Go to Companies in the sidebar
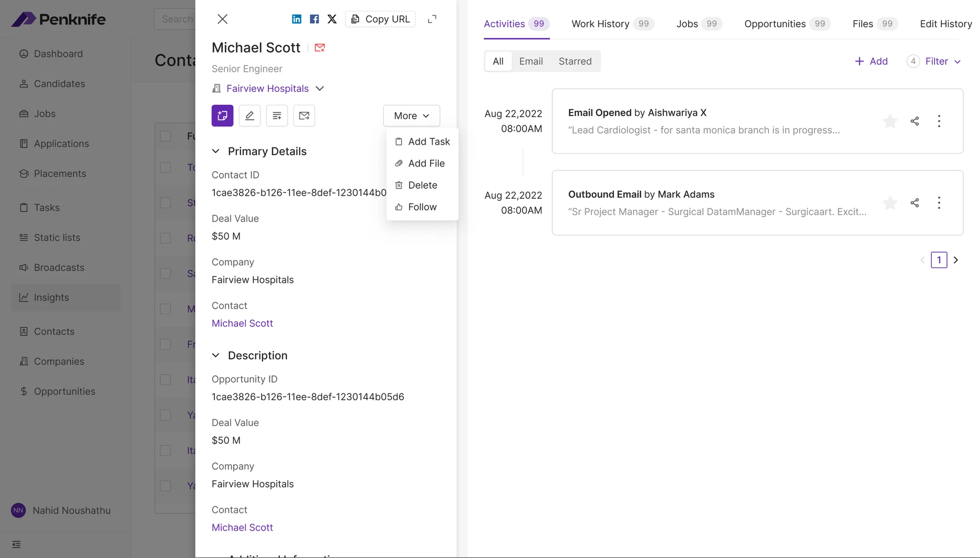The height and width of the screenshot is (558, 980). pyautogui.click(x=66, y=361)
